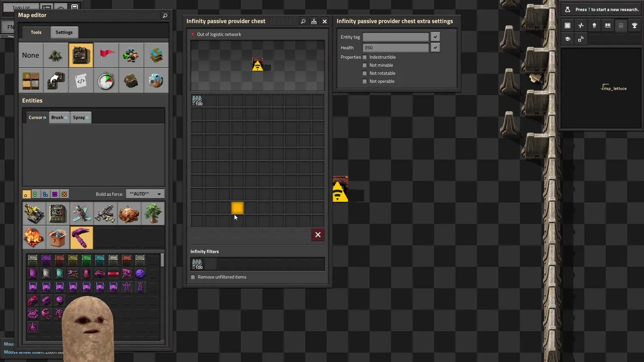Open research flask prompt bar
This screenshot has height=362, width=644.
601,10
